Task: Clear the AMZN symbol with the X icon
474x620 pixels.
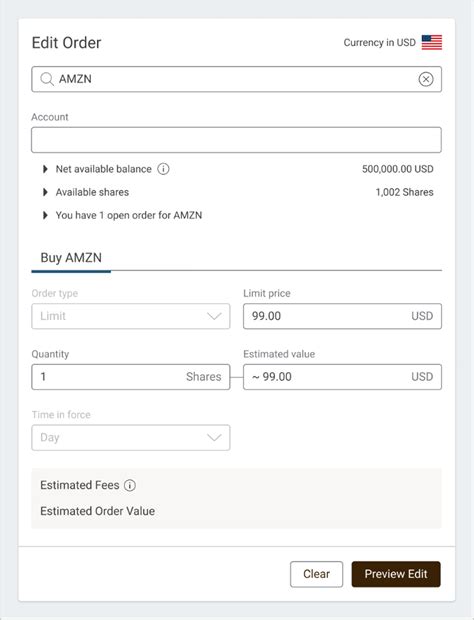Action: (x=426, y=79)
